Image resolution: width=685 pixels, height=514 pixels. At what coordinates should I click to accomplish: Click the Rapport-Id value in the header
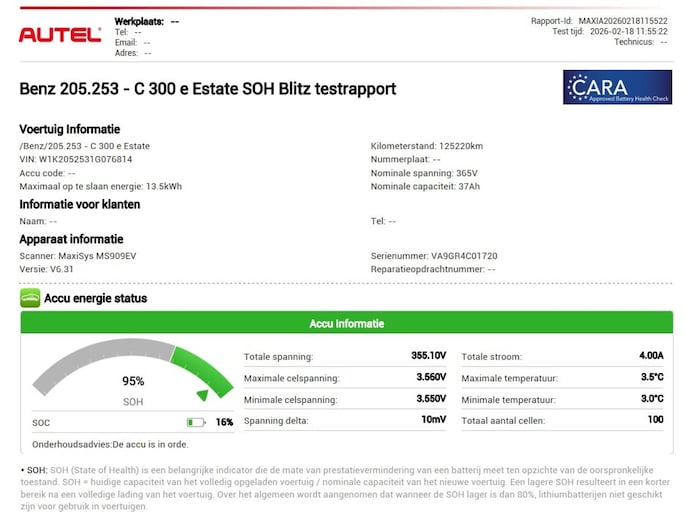[x=622, y=21]
